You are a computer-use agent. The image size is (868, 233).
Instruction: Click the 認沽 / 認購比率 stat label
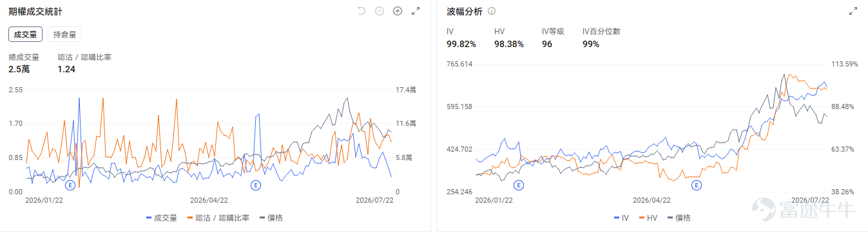84,57
